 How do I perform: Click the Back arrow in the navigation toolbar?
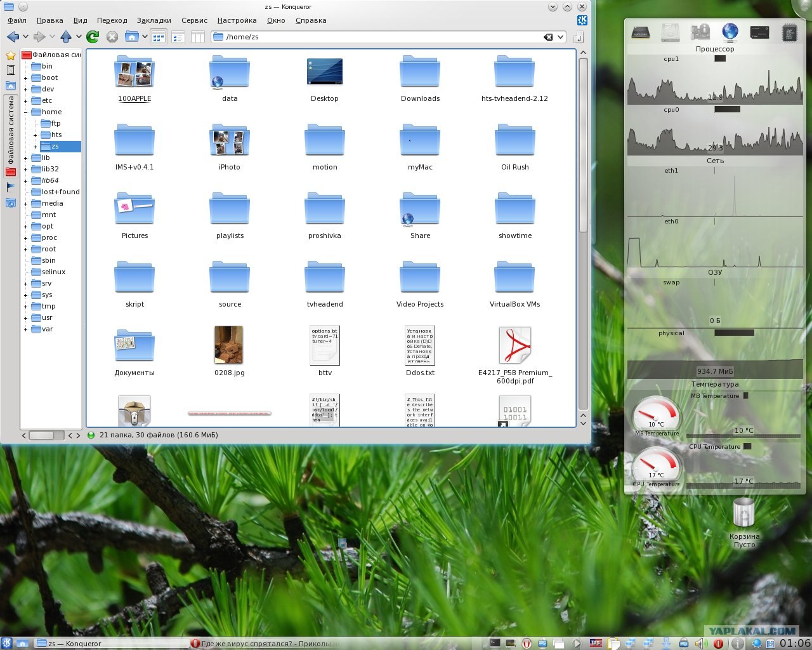click(13, 37)
